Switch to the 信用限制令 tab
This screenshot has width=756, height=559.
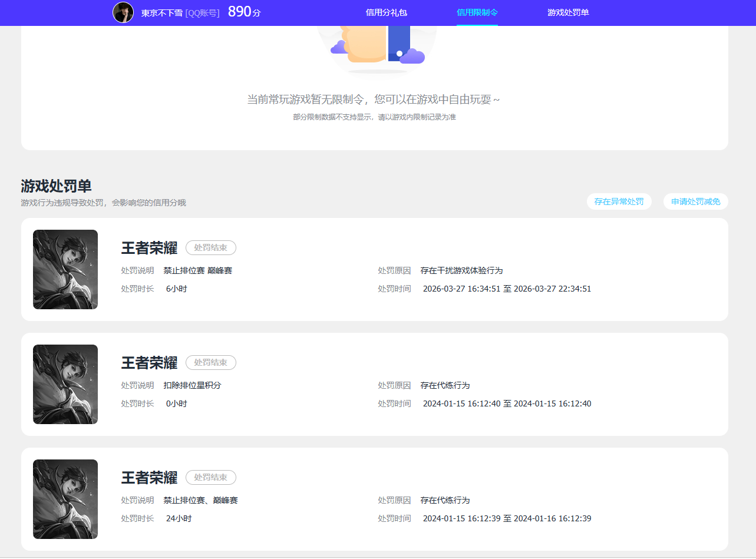[x=477, y=12]
